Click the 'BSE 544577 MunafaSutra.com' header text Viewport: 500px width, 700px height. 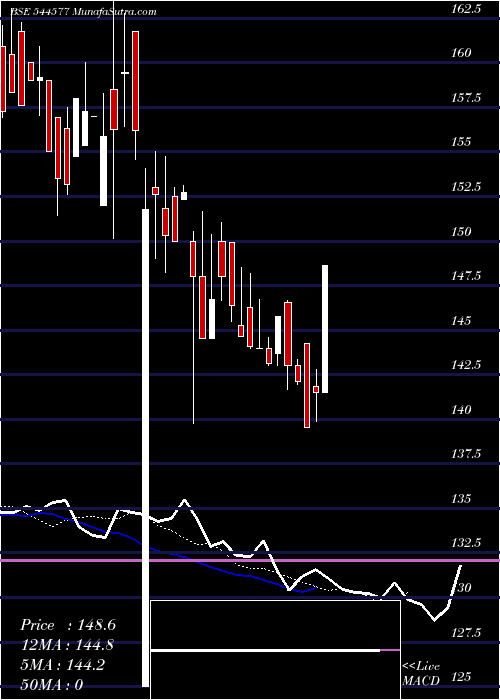tap(83, 12)
